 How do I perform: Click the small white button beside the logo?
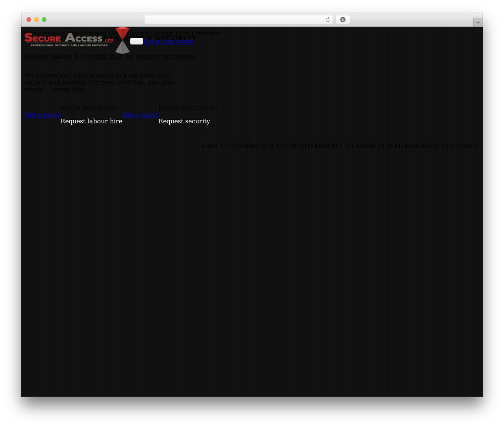pyautogui.click(x=137, y=41)
